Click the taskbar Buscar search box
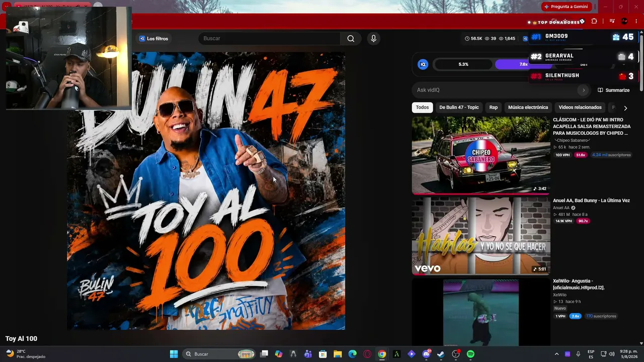The image size is (644, 362). point(219,354)
